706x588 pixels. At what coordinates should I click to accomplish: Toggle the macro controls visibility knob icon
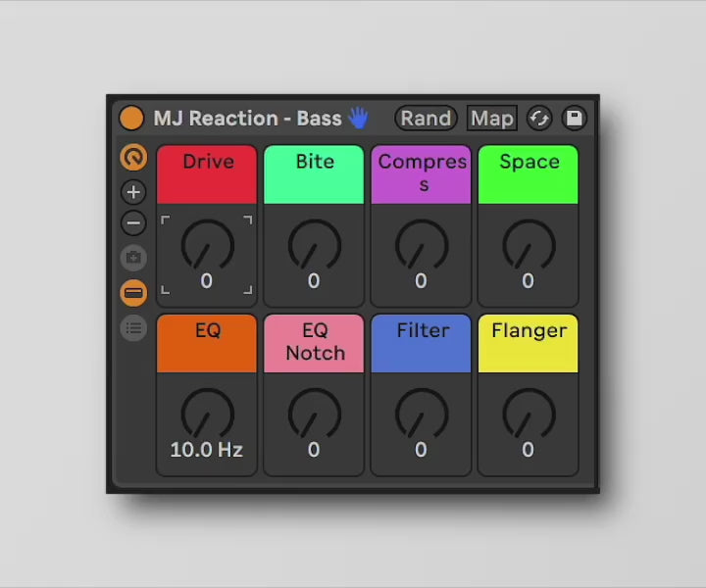tap(133, 158)
